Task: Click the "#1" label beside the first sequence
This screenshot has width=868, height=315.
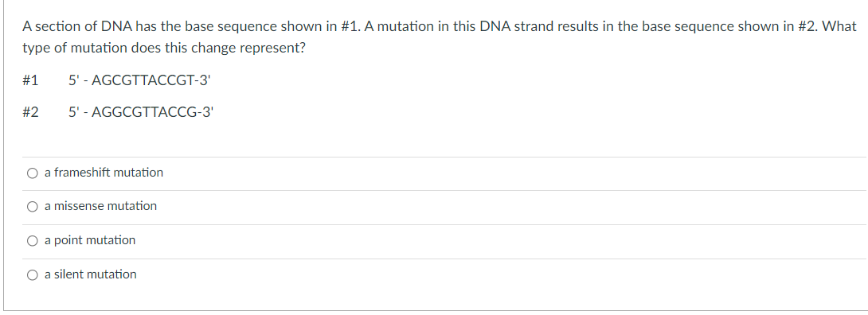Action: 30,80
